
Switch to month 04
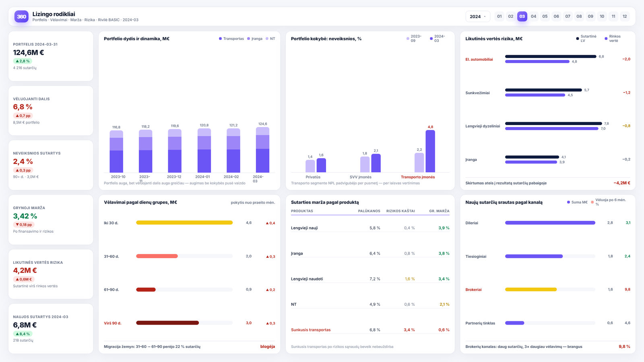tap(534, 16)
